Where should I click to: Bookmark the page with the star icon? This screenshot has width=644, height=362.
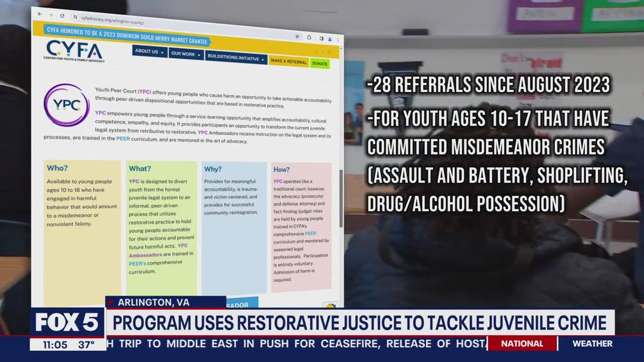tap(298, 36)
